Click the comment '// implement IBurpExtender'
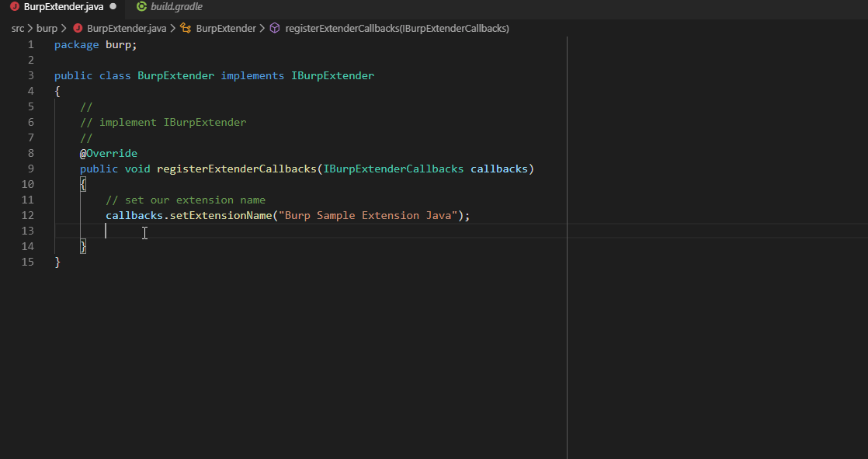This screenshot has width=868, height=459. (x=163, y=123)
